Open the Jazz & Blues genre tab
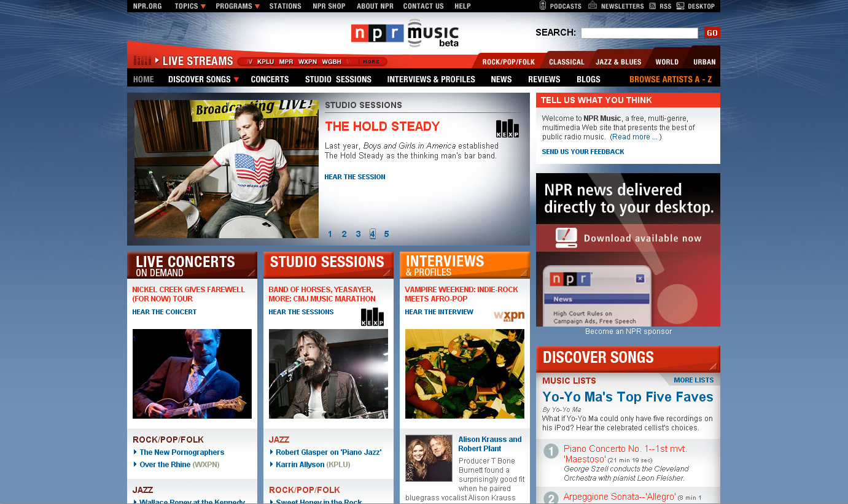The height and width of the screenshot is (504, 848). pos(618,62)
